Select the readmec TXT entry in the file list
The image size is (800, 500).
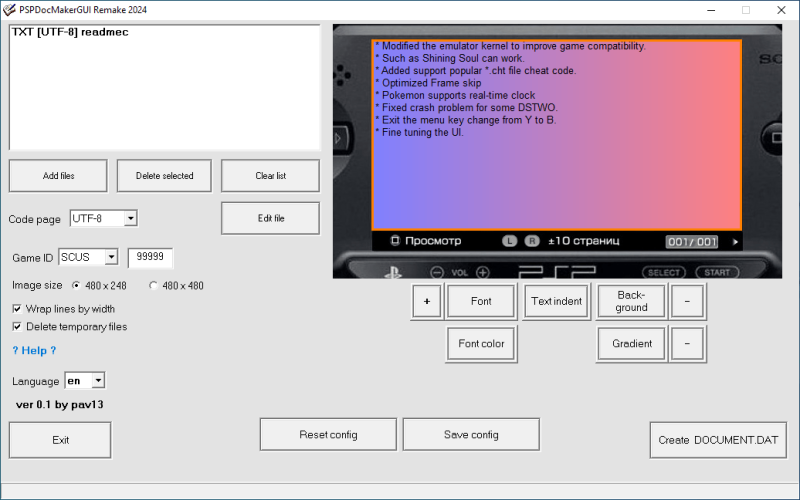coord(70,32)
